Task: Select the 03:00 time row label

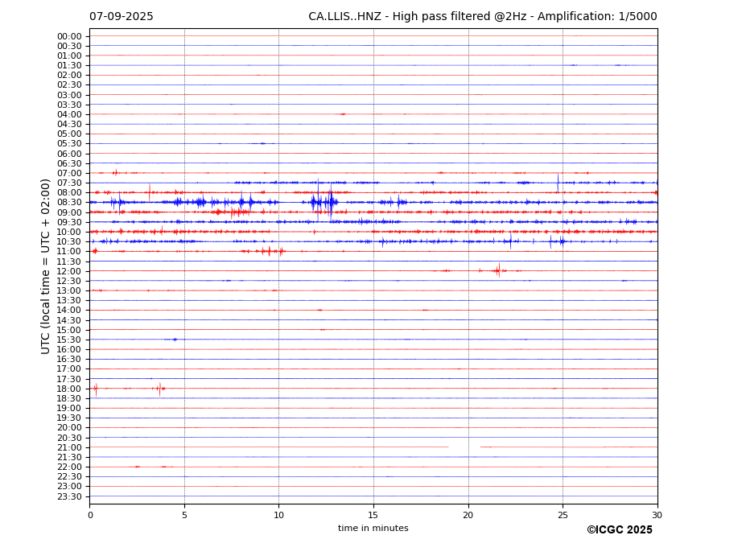Action: point(69,95)
